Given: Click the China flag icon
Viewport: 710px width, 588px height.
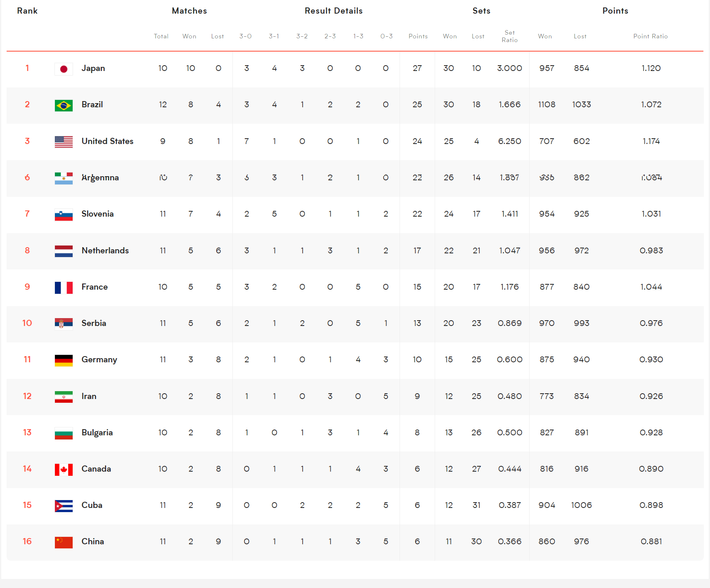Looking at the screenshot, I should (64, 542).
